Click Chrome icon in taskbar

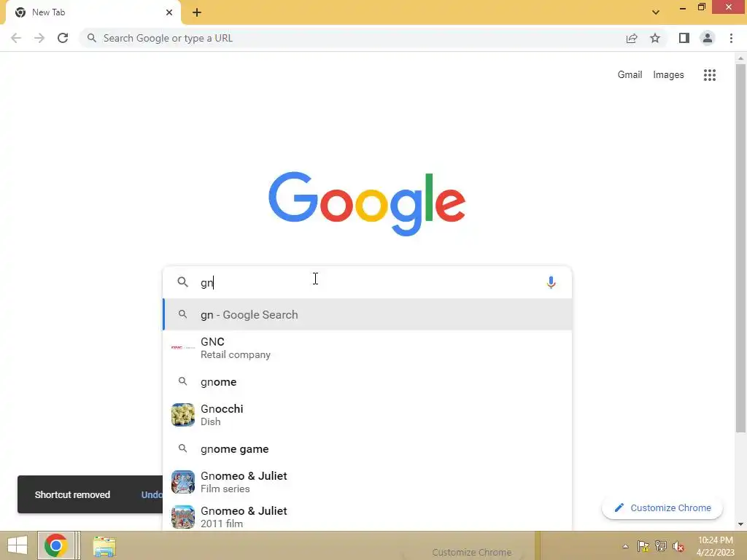point(56,545)
